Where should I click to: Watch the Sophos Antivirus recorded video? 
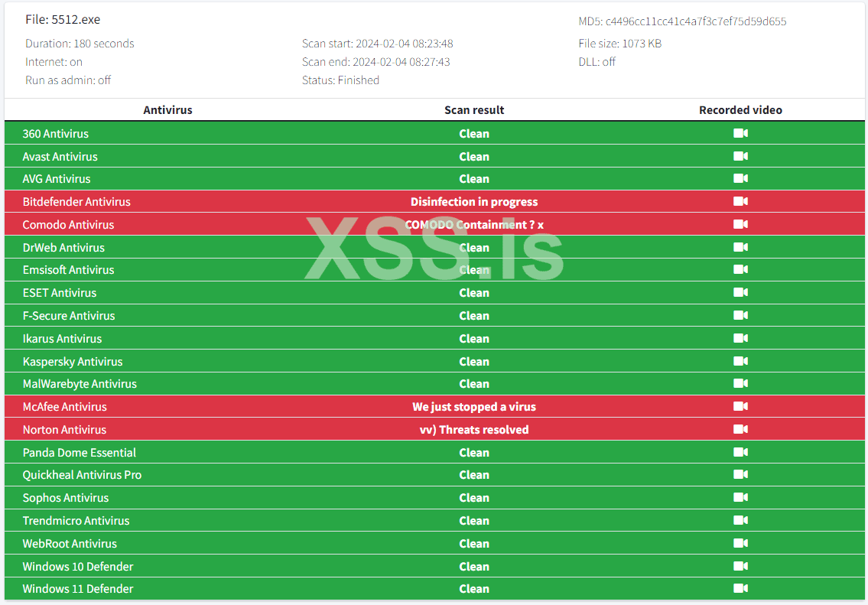[740, 497]
